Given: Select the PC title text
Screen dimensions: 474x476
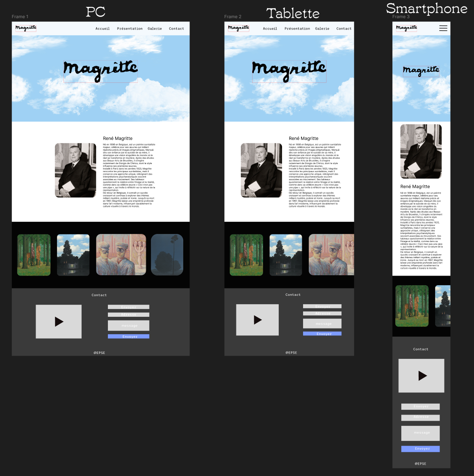Looking at the screenshot, I should click(95, 12).
